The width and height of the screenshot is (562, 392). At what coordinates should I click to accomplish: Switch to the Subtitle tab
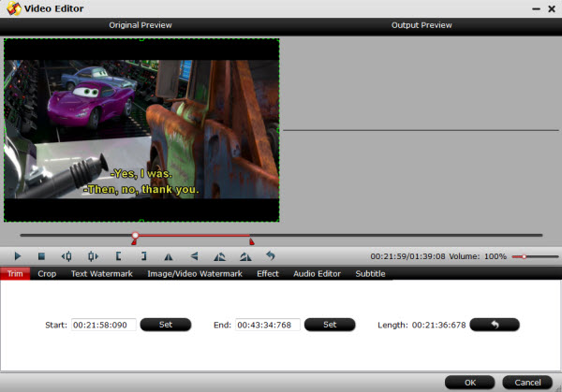click(370, 274)
